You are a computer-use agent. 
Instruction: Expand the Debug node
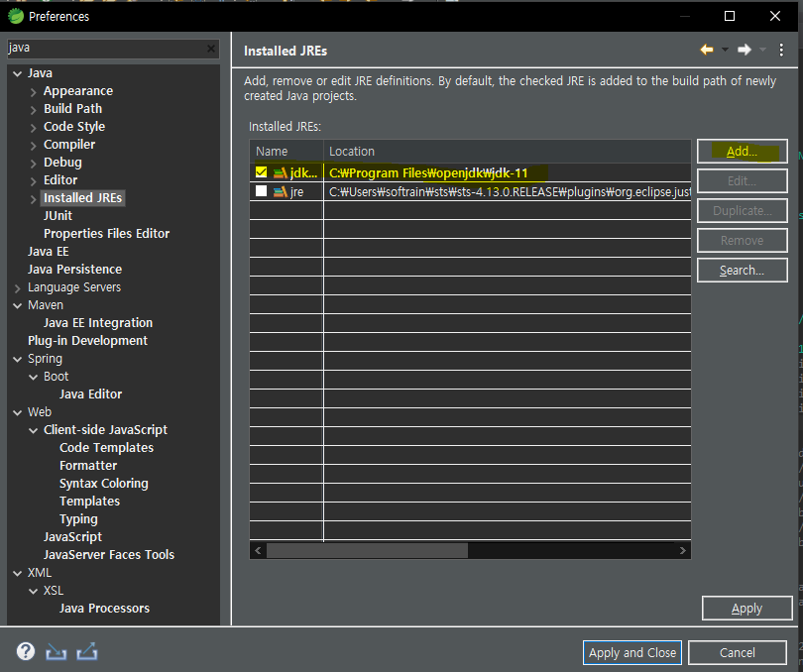pyautogui.click(x=34, y=164)
